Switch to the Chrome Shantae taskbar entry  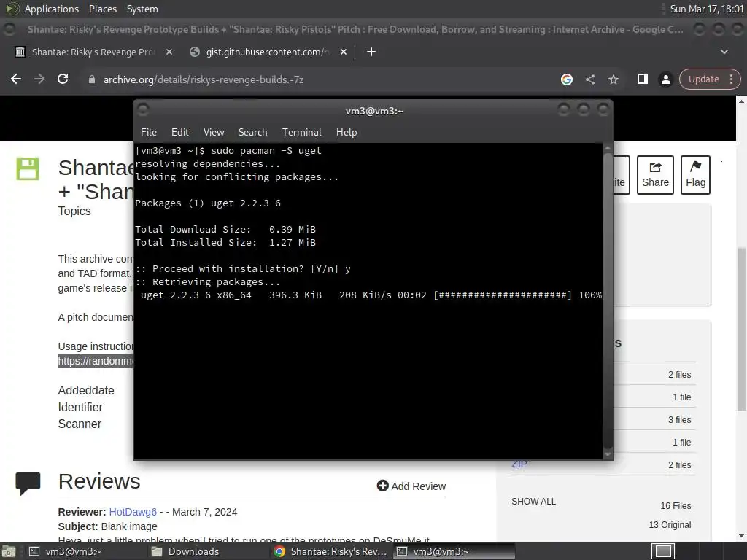(x=331, y=551)
